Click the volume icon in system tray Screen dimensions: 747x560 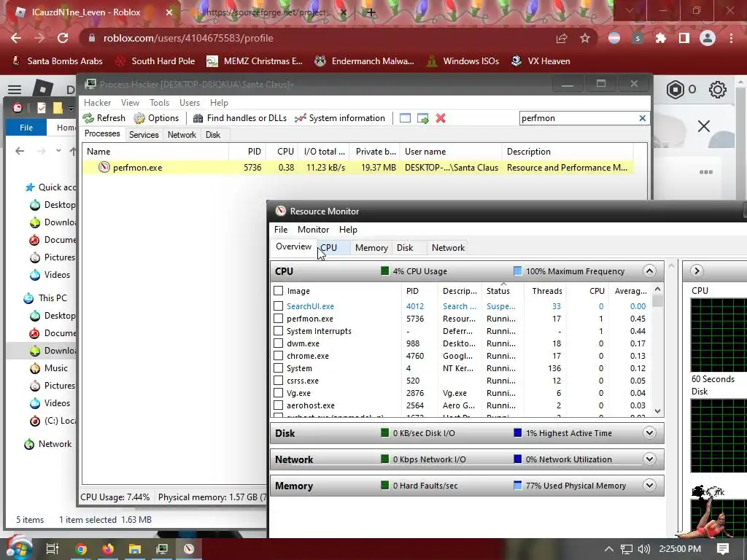click(643, 549)
